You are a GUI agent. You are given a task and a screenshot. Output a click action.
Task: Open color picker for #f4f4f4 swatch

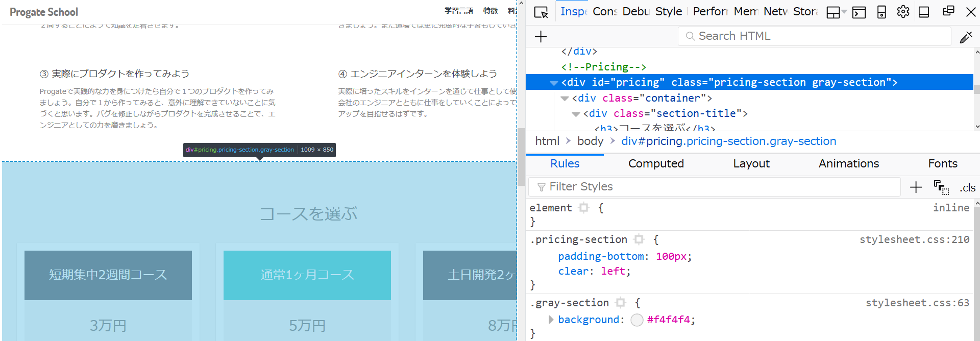coord(637,320)
